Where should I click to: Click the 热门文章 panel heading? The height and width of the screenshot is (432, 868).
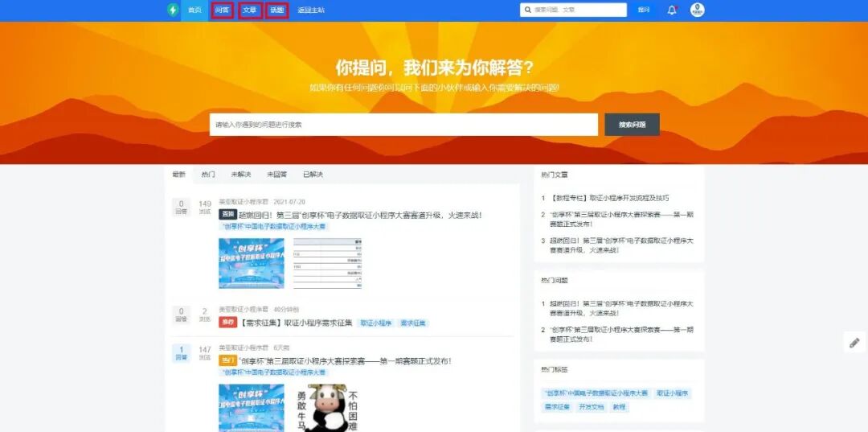554,175
